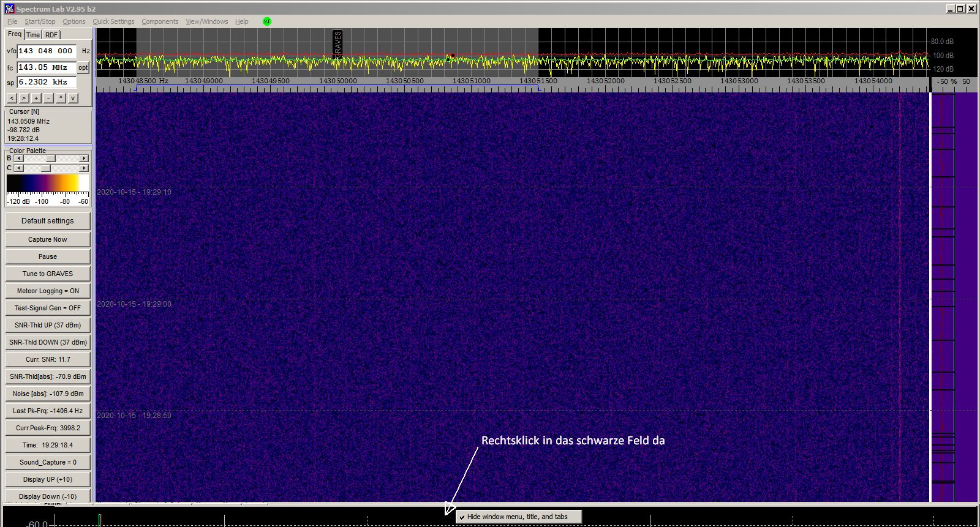Image resolution: width=980 pixels, height=527 pixels.
Task: Click the vfo frequency input field
Action: click(x=47, y=51)
